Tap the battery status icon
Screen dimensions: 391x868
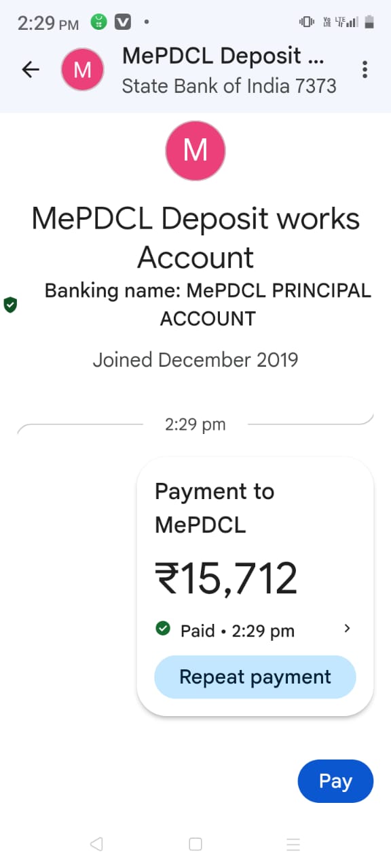[x=369, y=22]
